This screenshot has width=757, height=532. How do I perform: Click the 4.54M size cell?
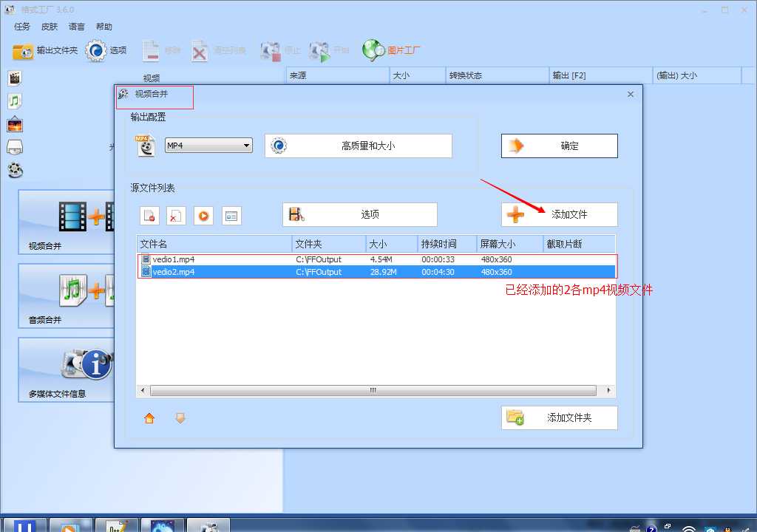pyautogui.click(x=381, y=259)
